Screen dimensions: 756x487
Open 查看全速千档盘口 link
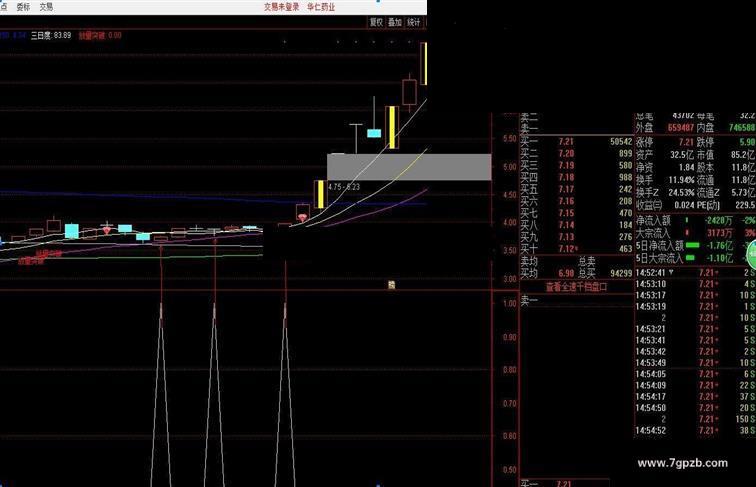click(x=576, y=287)
